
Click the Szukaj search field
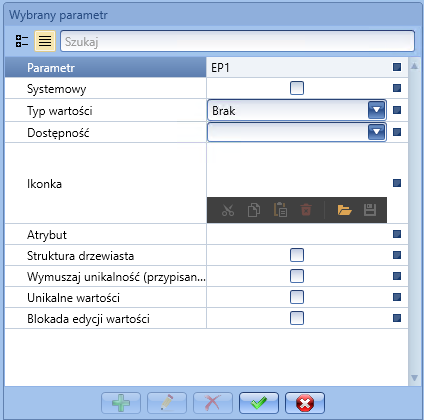pyautogui.click(x=237, y=41)
